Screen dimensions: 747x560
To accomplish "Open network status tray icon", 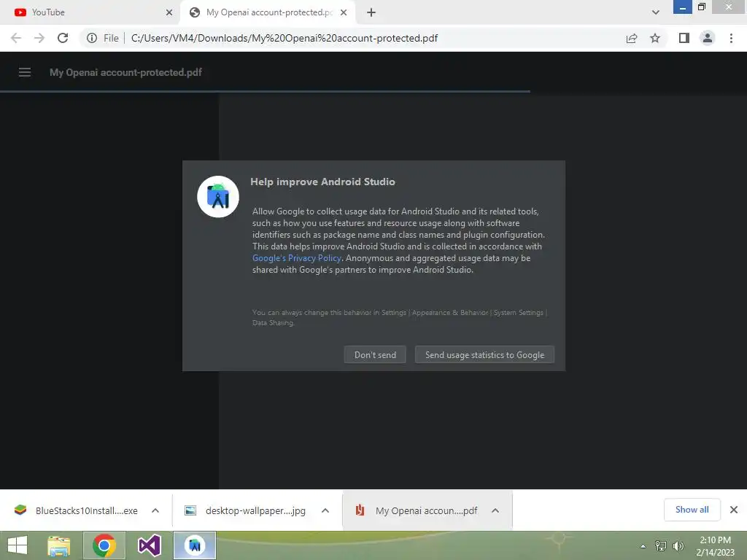I will 661,546.
